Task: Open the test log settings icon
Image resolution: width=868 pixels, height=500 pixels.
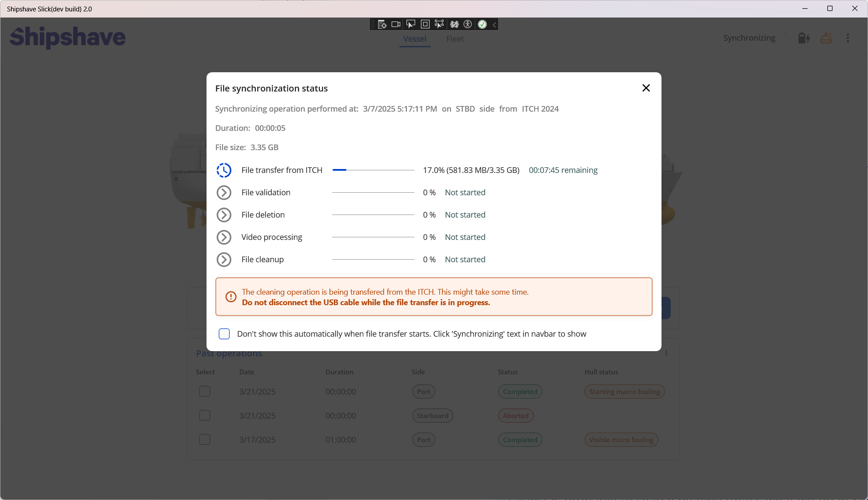Action: pyautogui.click(x=381, y=24)
